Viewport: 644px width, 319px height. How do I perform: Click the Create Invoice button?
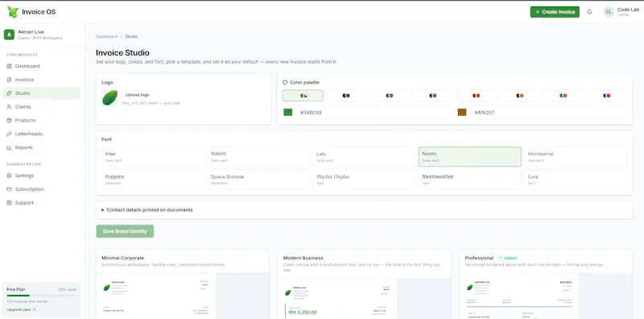[x=555, y=12]
